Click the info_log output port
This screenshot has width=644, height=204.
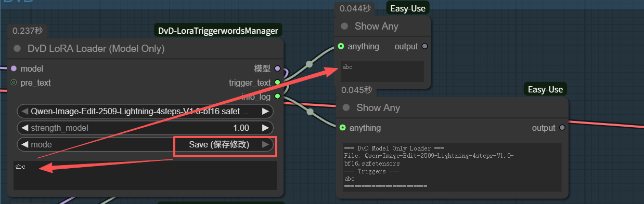point(277,96)
